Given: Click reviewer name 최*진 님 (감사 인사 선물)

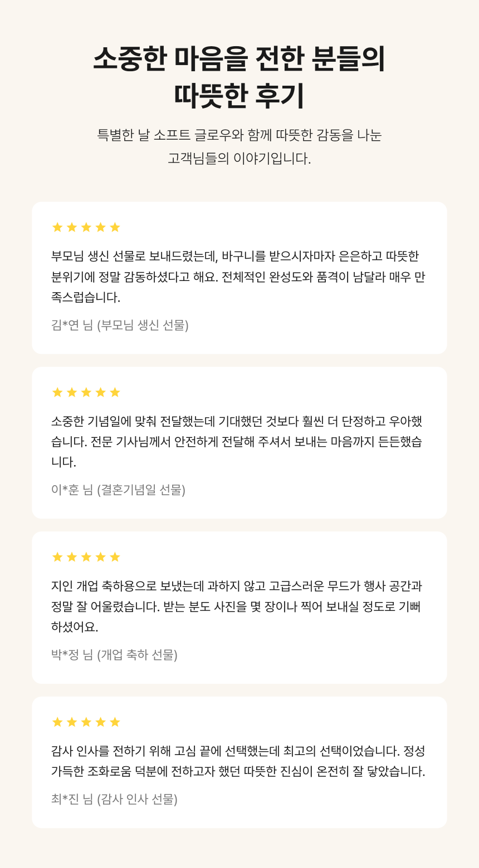Looking at the screenshot, I should coord(114,800).
